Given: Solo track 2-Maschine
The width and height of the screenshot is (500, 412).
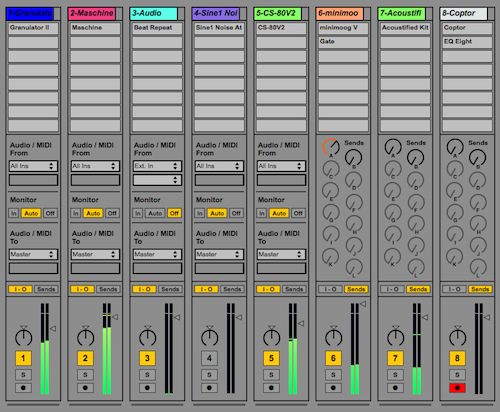Looking at the screenshot, I should (x=85, y=375).
